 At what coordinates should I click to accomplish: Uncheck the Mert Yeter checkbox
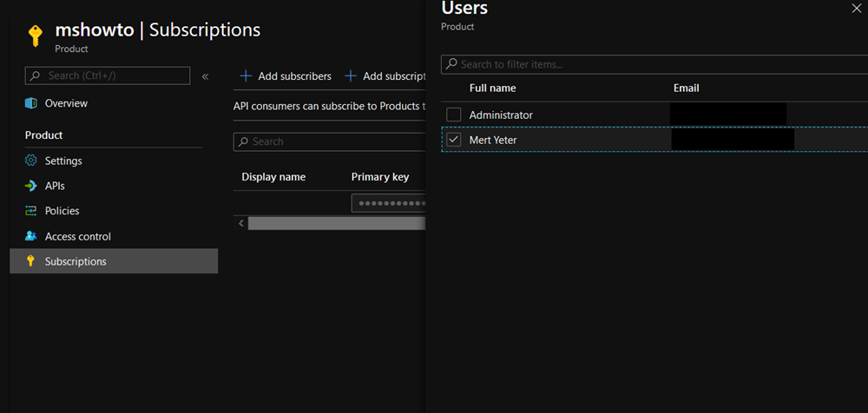coord(453,140)
